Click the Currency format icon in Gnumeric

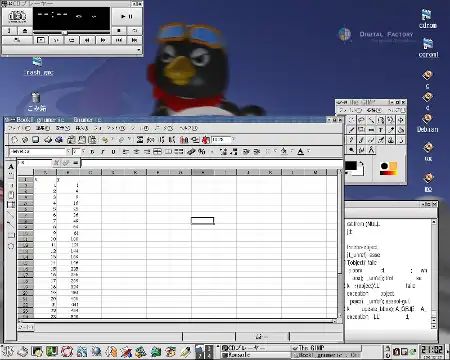[191, 152]
